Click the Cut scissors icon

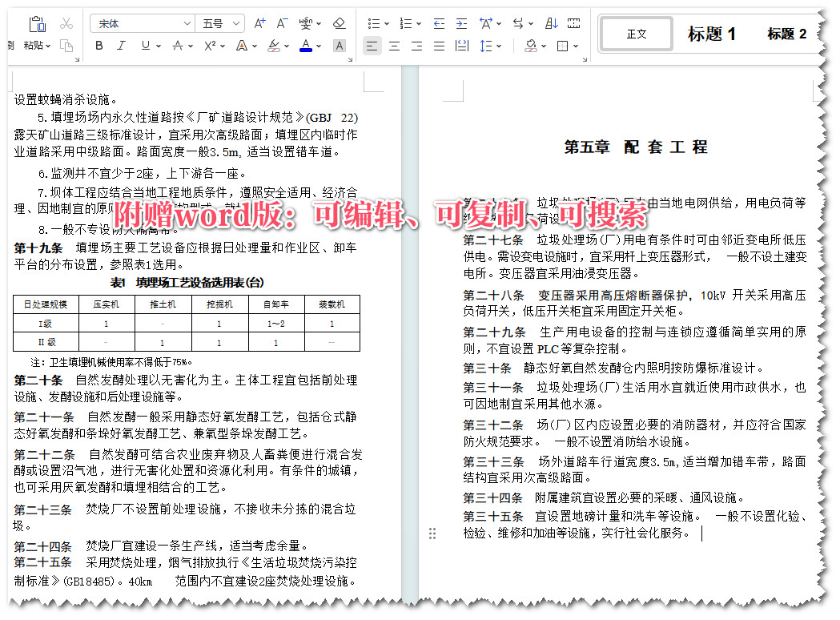66,24
